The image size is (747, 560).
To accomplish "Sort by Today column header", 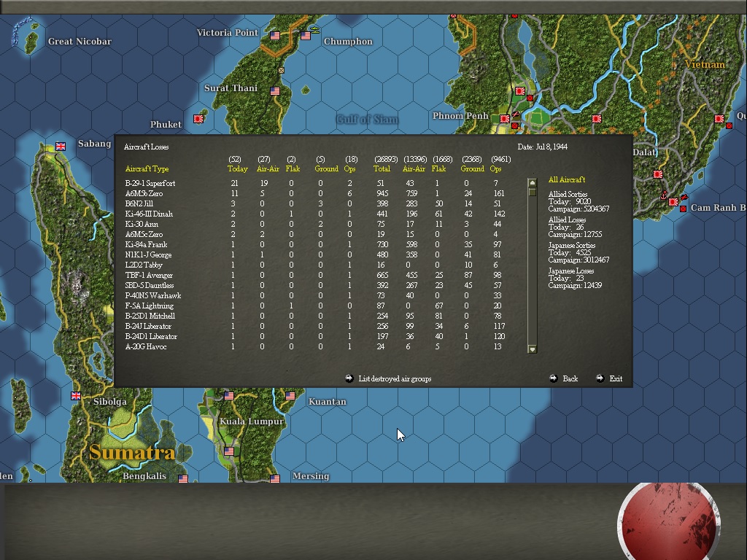I will pyautogui.click(x=237, y=168).
